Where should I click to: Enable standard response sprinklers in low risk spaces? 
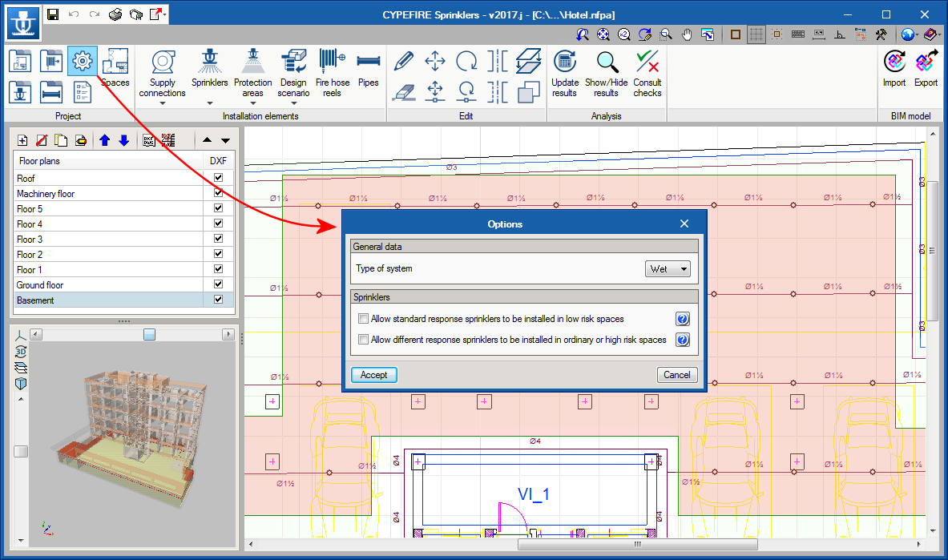(364, 319)
